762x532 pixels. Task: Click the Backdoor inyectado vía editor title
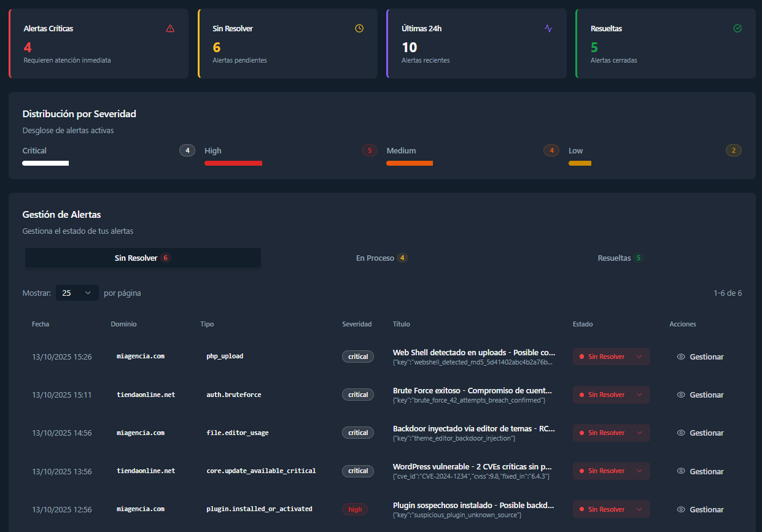click(474, 428)
